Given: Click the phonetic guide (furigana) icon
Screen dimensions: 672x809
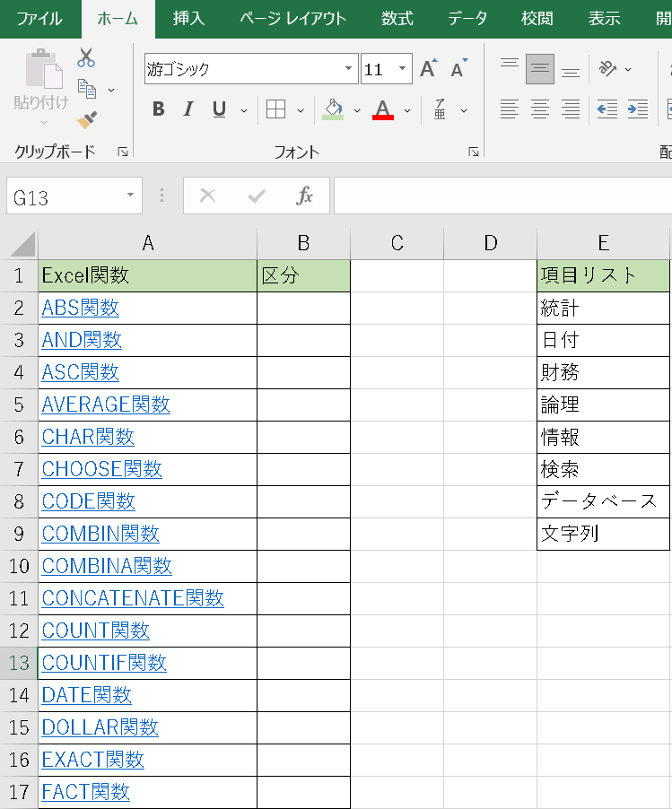Looking at the screenshot, I should click(x=440, y=109).
